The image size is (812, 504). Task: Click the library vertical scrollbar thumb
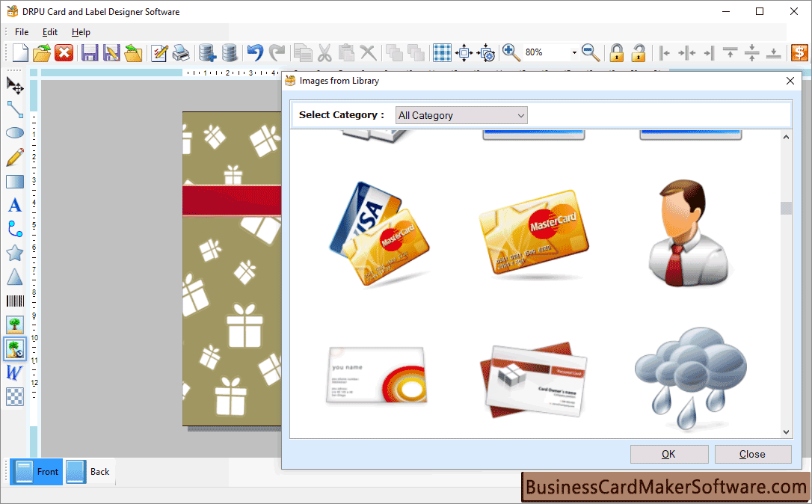coord(786,208)
